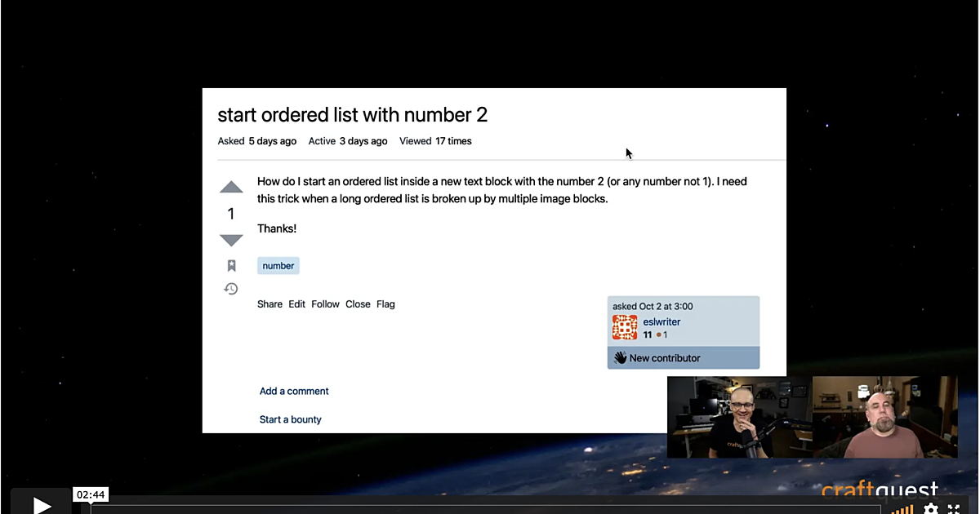Click the eslwriter user avatar
Viewport: 980px width, 514px height.
tap(625, 328)
